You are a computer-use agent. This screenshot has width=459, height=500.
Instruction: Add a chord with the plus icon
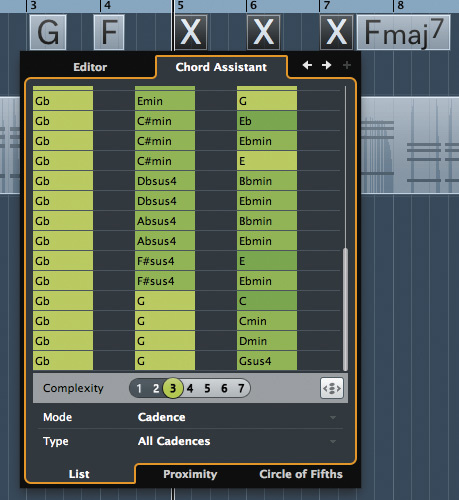(347, 65)
